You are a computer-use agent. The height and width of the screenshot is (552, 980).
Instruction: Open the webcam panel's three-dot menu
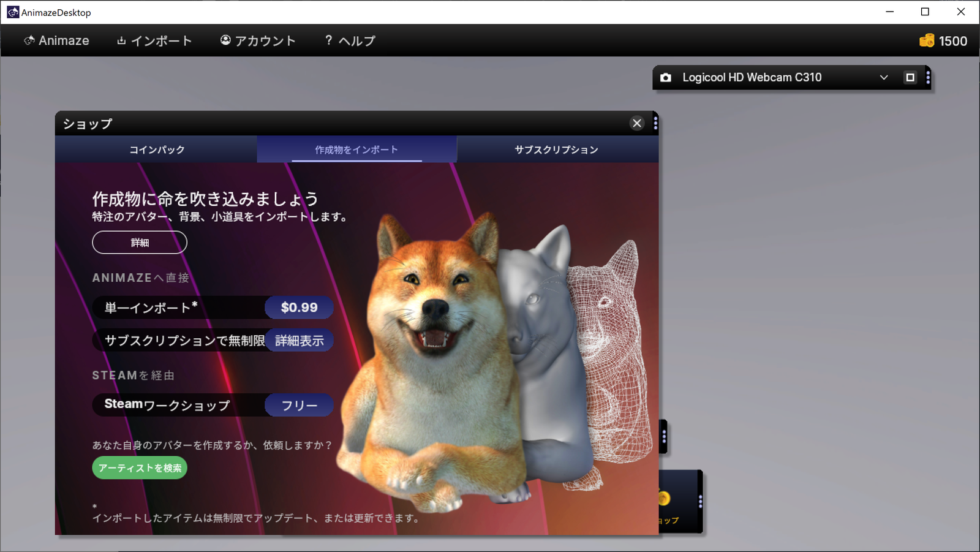928,78
